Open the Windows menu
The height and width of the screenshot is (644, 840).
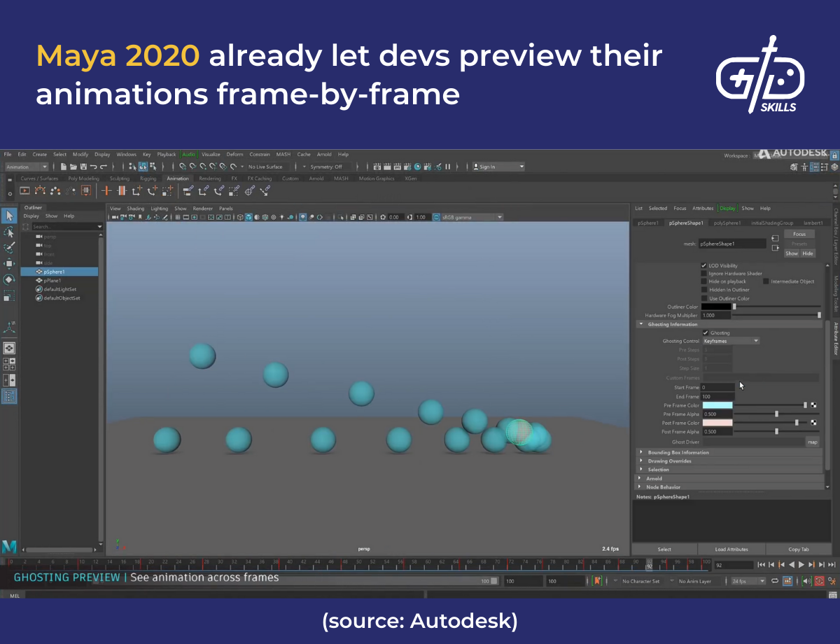(x=126, y=155)
